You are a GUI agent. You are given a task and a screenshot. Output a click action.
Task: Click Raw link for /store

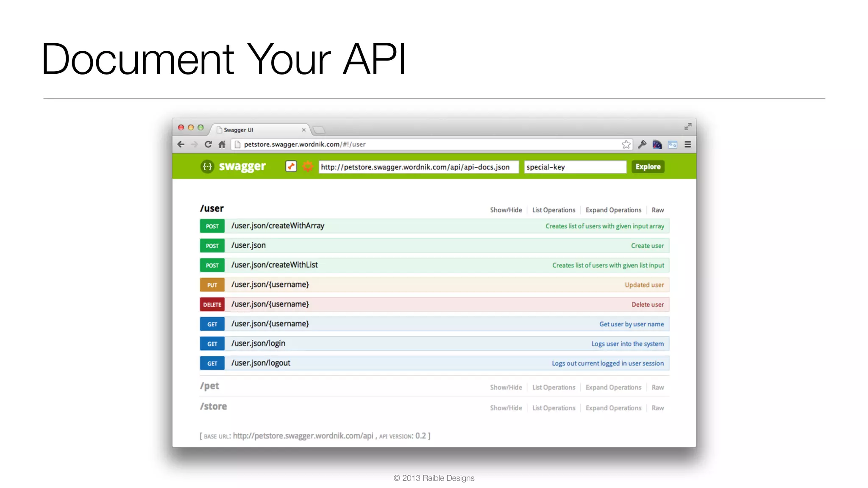pyautogui.click(x=658, y=408)
